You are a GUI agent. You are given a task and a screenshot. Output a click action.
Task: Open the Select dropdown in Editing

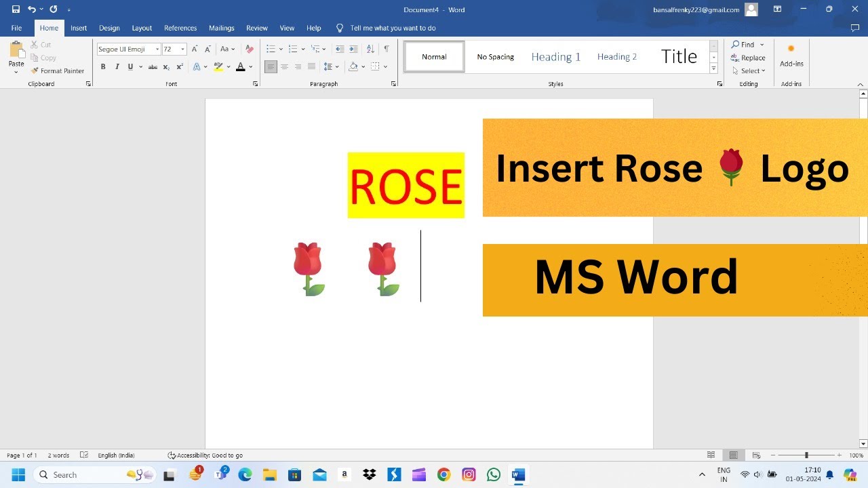[x=748, y=70]
